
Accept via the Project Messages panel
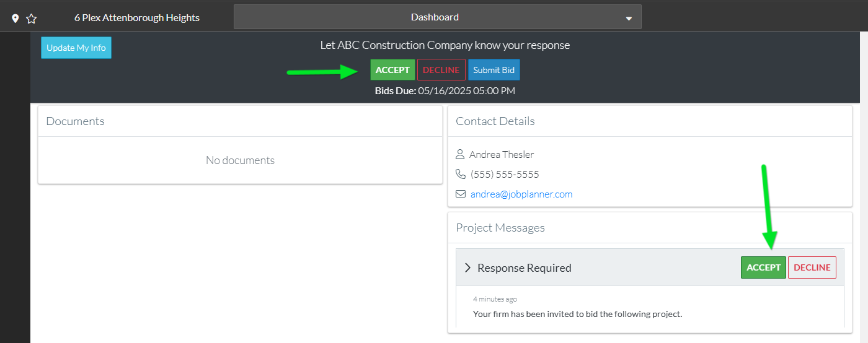[x=763, y=267]
